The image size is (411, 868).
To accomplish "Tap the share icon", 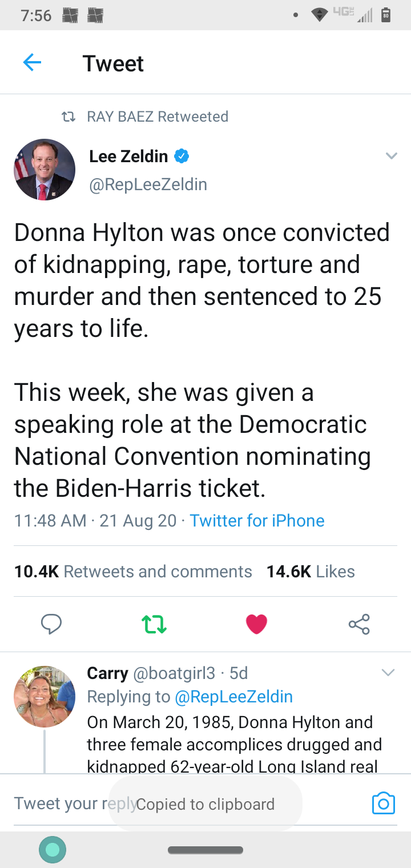I will click(359, 624).
